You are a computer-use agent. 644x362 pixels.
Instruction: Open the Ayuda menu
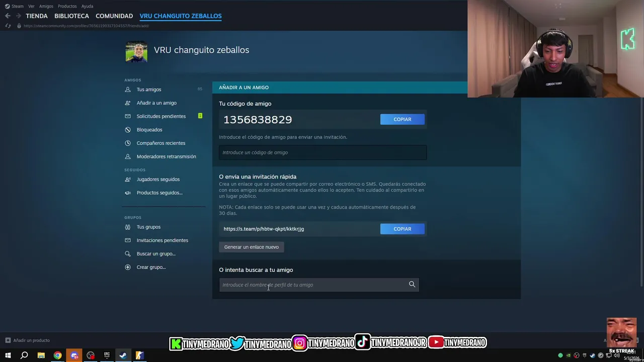[x=87, y=6]
